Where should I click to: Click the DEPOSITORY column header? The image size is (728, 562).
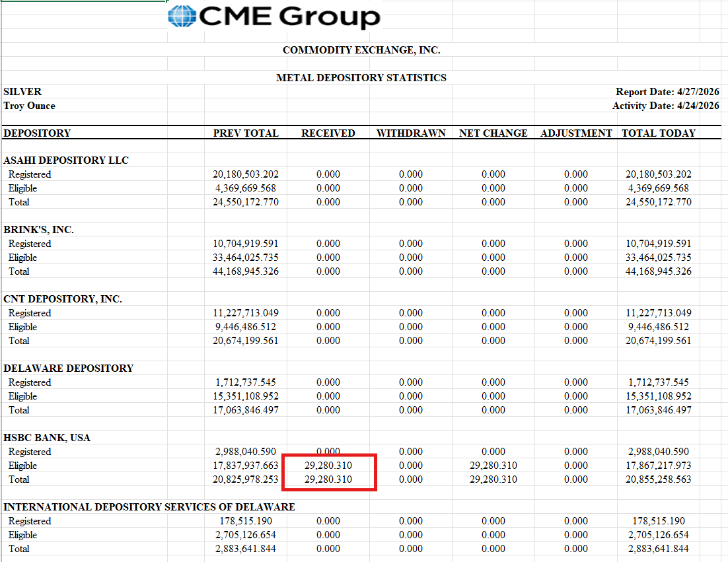click(x=37, y=133)
